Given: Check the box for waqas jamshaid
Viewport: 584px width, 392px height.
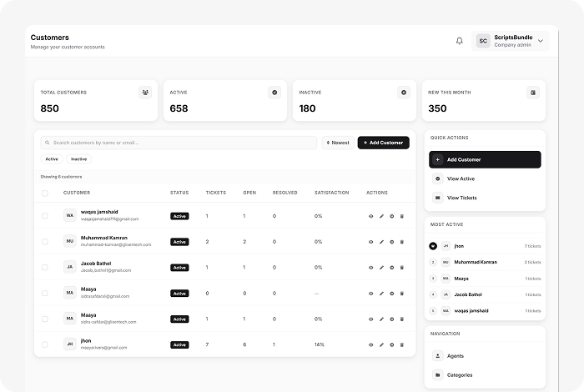Looking at the screenshot, I should [45, 216].
